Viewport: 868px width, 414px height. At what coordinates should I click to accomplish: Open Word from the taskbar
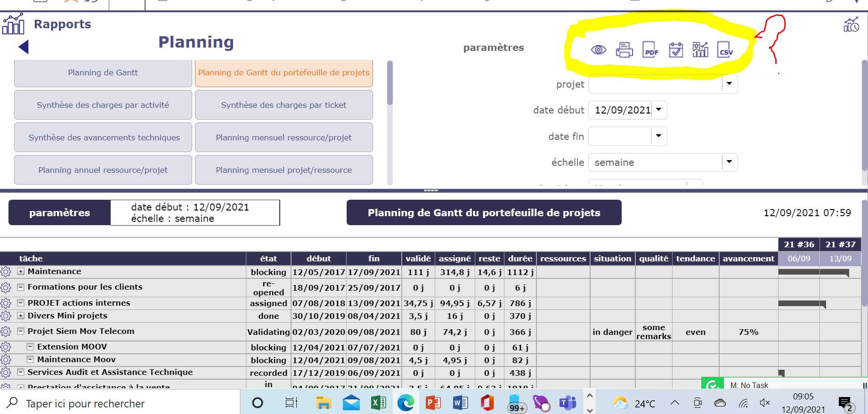(461, 403)
